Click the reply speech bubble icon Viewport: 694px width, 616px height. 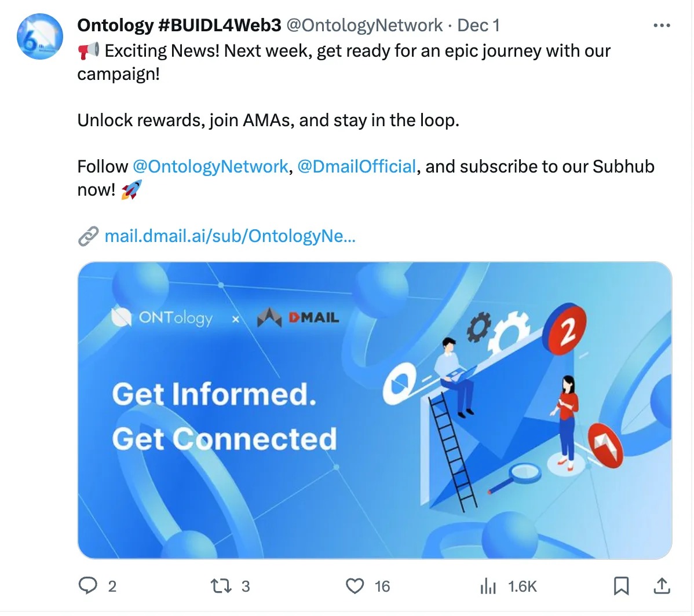tap(87, 585)
